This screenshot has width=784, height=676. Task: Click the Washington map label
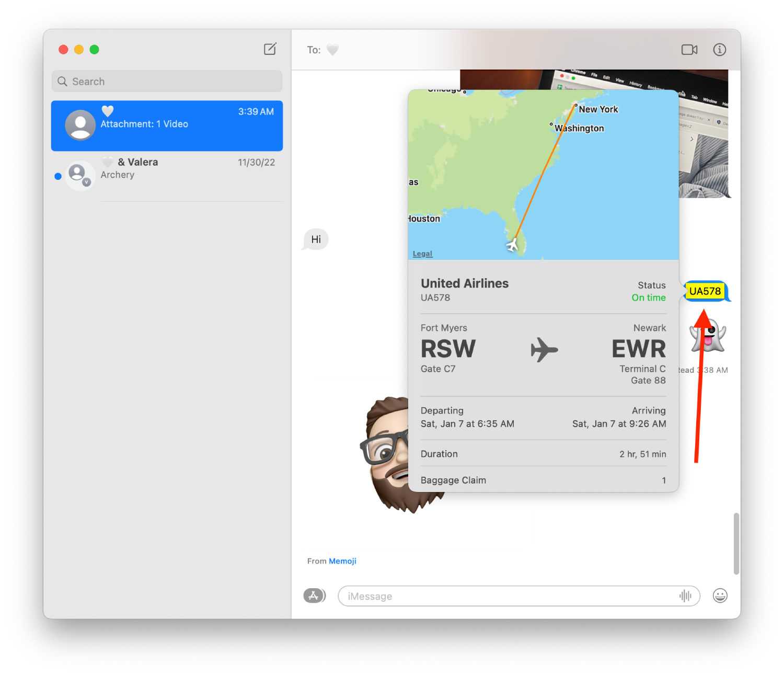[579, 128]
